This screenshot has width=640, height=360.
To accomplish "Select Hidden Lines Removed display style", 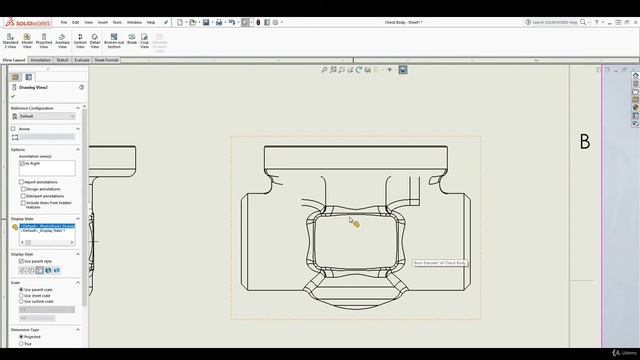I will click(x=40, y=270).
